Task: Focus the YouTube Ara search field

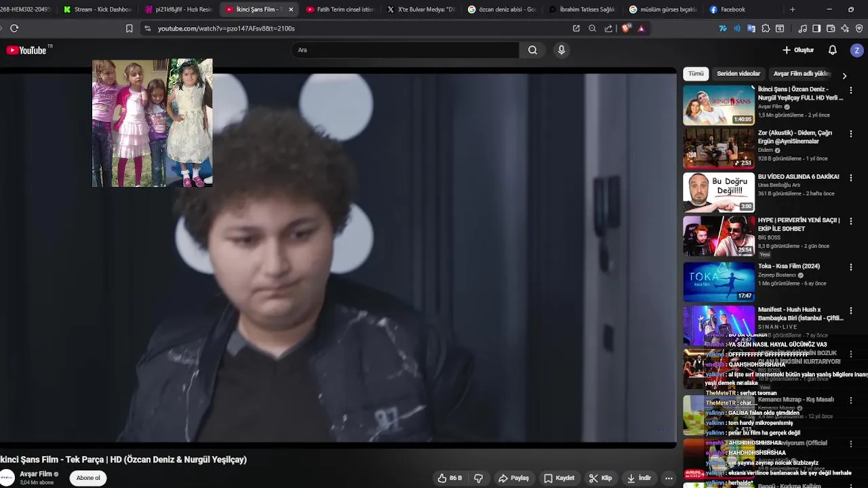Action: click(x=406, y=50)
